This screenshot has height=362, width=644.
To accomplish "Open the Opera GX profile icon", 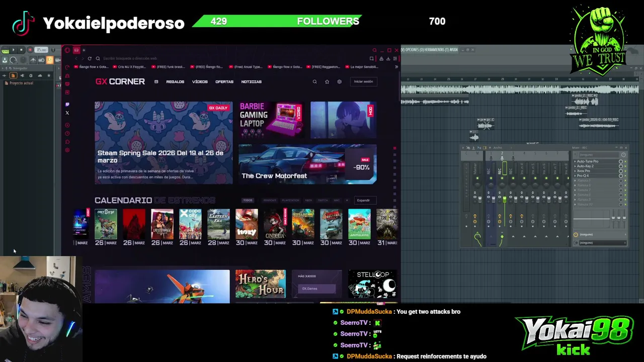I will (x=381, y=58).
